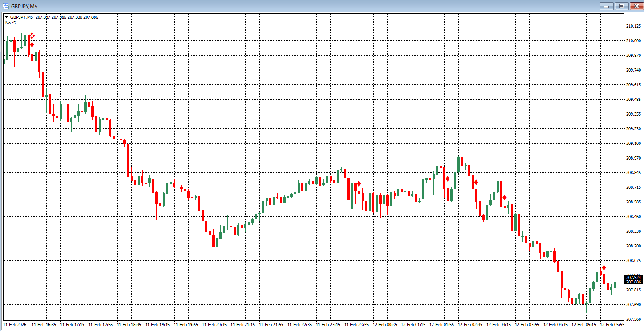Click the red diamond marker near 12 Feb 02:35
This screenshot has width=644, height=331.
(476, 182)
